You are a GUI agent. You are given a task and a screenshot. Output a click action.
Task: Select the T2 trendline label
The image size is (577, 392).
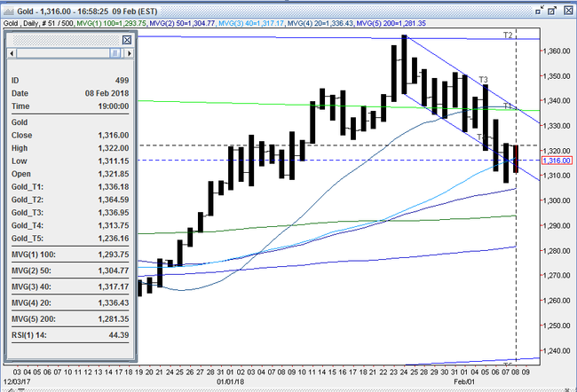[x=508, y=35]
